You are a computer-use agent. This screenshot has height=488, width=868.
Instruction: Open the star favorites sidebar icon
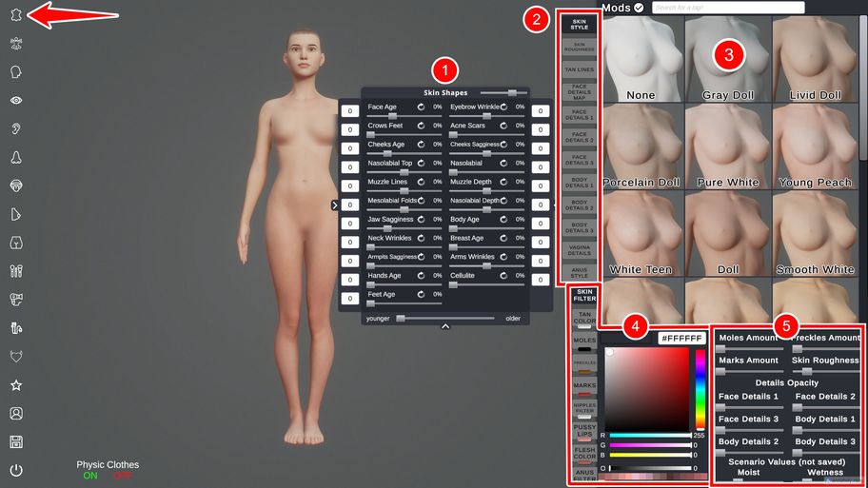[16, 385]
